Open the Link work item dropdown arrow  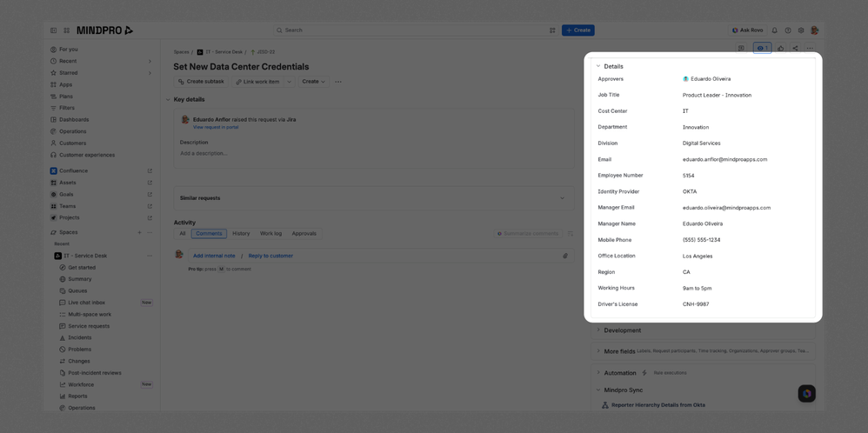289,82
